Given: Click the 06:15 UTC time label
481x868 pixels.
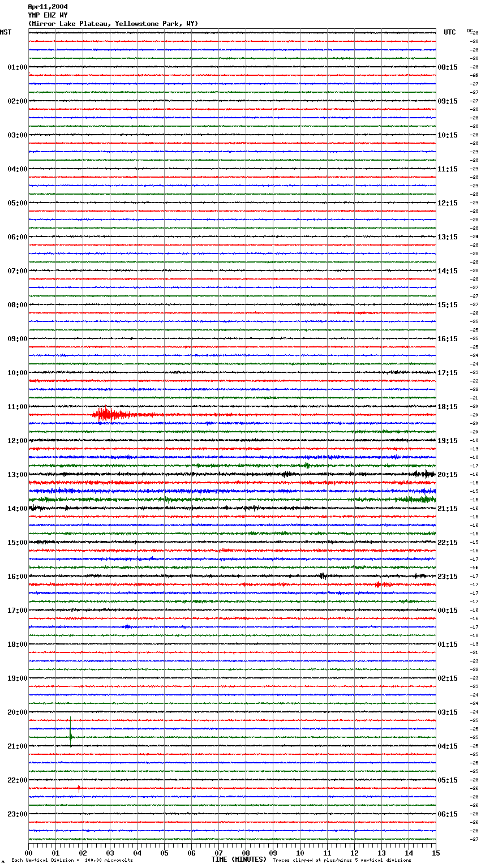Looking at the screenshot, I should pyautogui.click(x=448, y=814).
